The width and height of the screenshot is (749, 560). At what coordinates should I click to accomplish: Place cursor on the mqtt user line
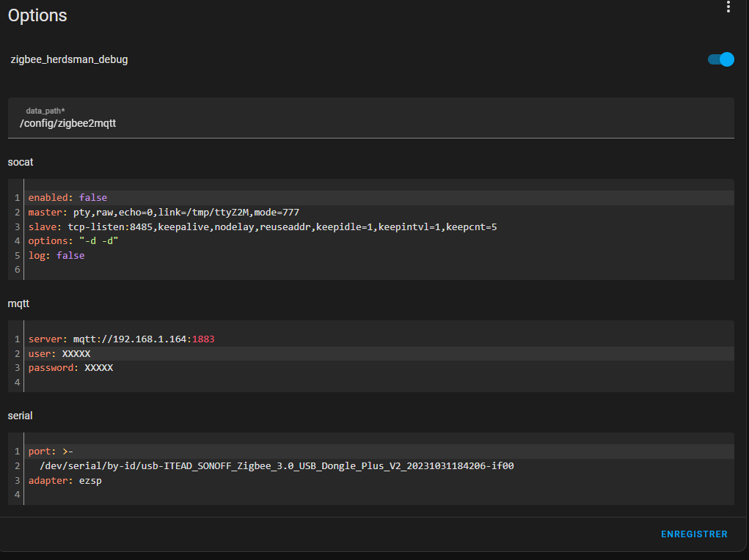click(59, 354)
